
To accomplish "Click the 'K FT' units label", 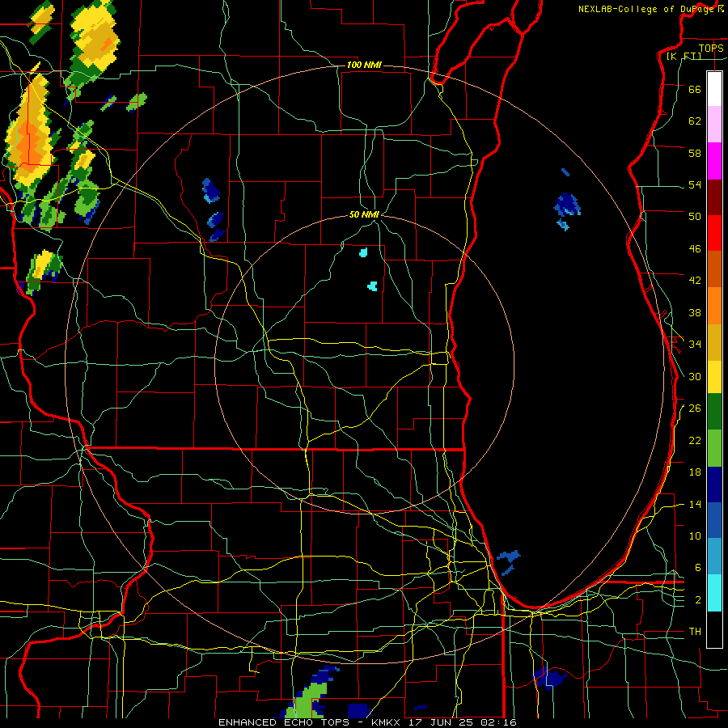I will pyautogui.click(x=684, y=57).
